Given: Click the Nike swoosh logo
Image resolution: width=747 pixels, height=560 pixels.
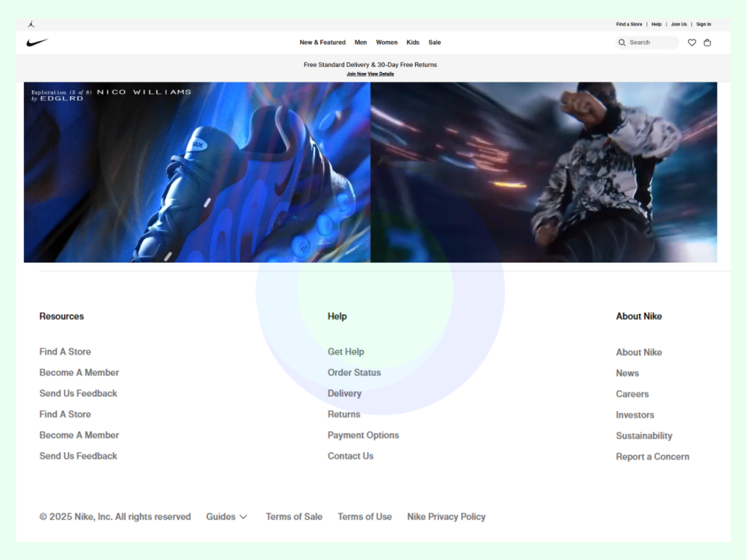Looking at the screenshot, I should 37,42.
